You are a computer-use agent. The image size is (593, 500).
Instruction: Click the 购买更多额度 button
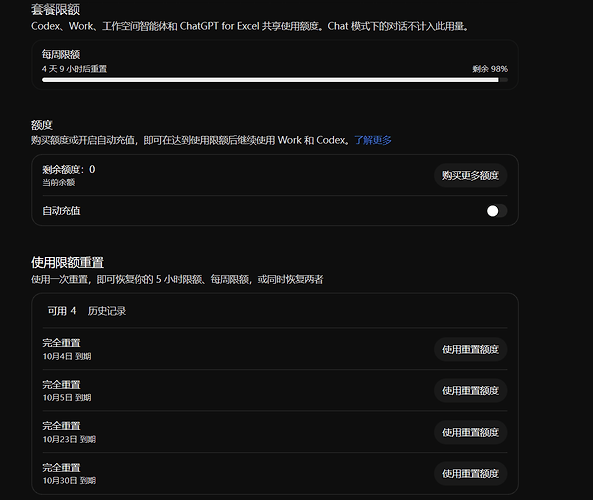tap(470, 175)
